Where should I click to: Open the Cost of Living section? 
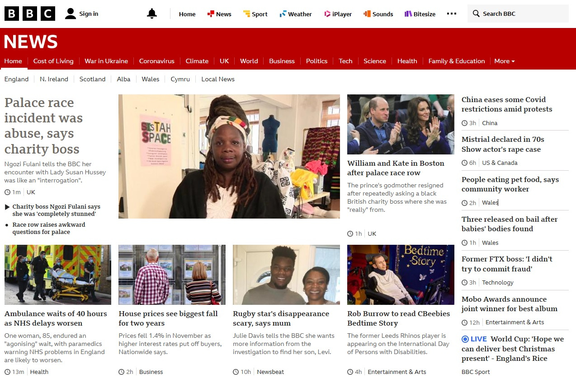click(x=53, y=61)
